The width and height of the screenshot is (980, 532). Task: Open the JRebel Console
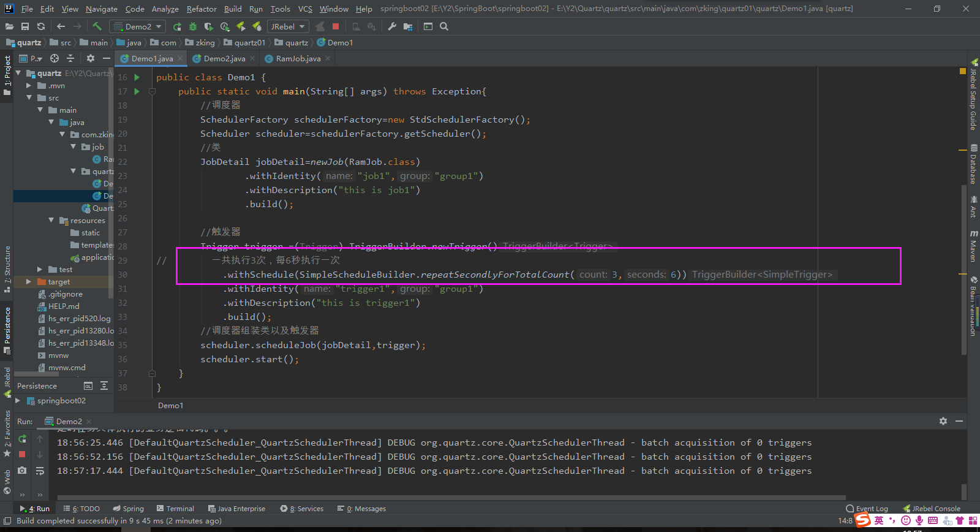(932, 509)
